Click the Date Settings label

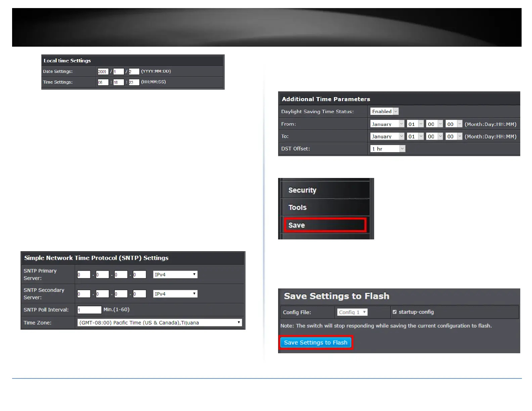pyautogui.click(x=58, y=72)
